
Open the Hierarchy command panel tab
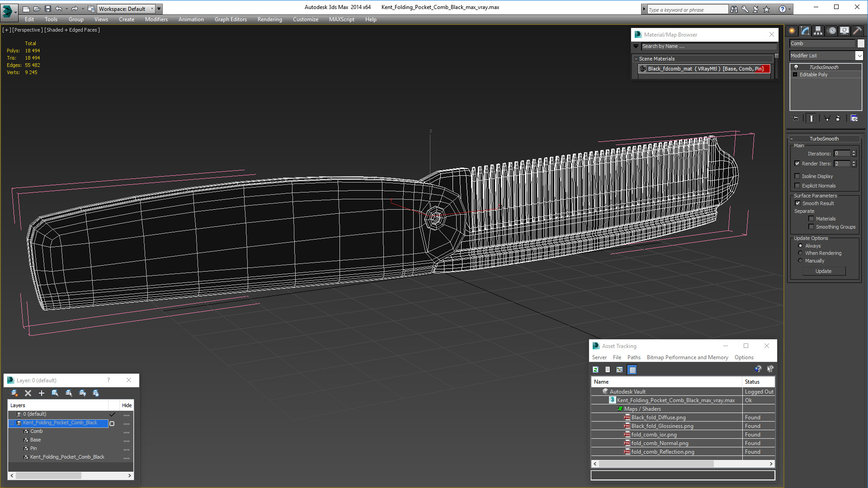pyautogui.click(x=818, y=31)
